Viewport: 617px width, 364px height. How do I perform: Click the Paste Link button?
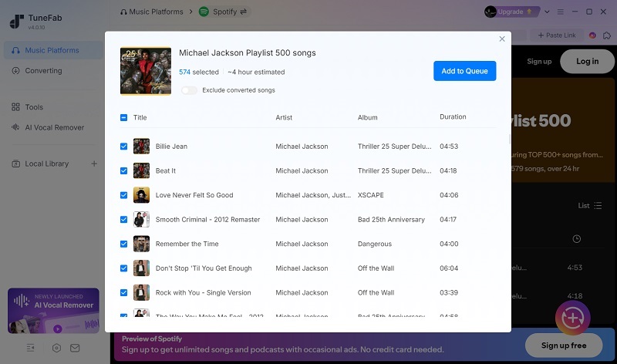557,35
